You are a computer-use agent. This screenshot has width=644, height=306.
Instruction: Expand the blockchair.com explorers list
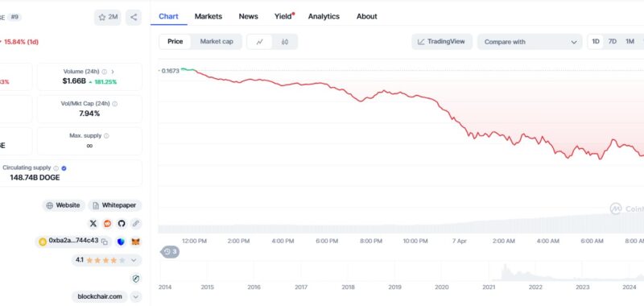click(x=136, y=296)
